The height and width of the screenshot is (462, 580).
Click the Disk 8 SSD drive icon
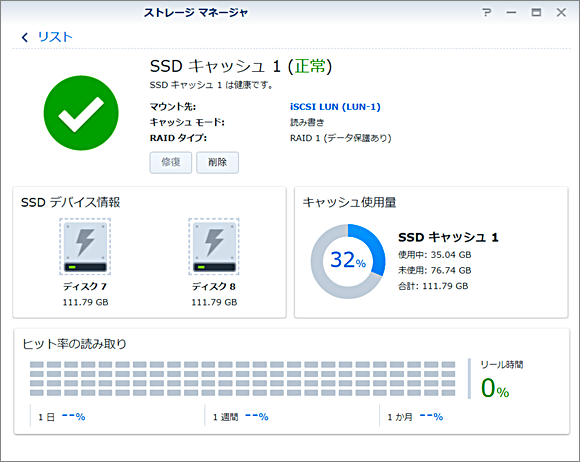[x=214, y=246]
